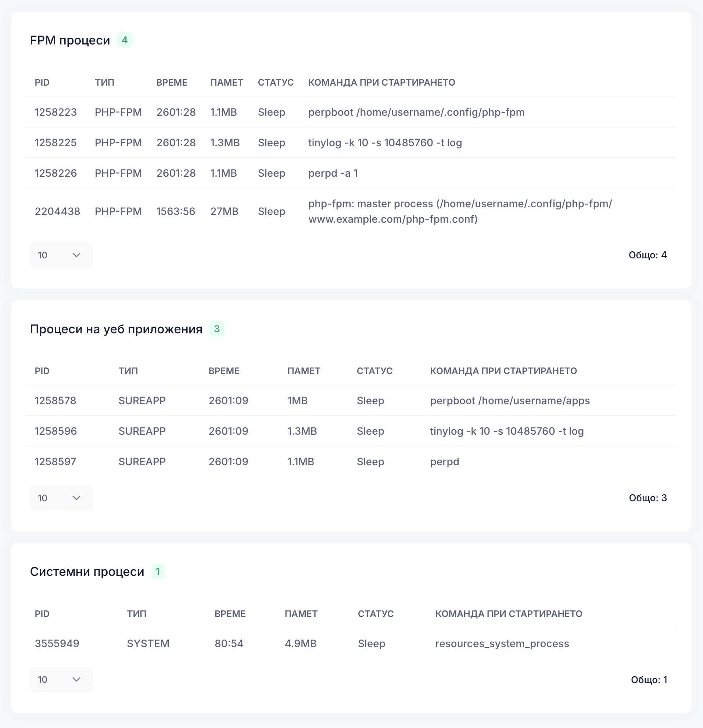This screenshot has width=703, height=728.
Task: Click ТИП column header in Системни процеси table
Action: 137,614
